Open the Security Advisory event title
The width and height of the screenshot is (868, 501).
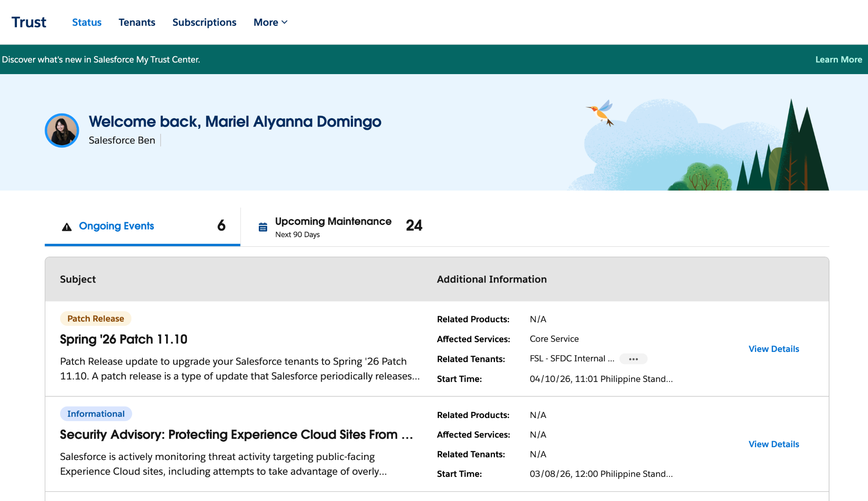point(236,435)
